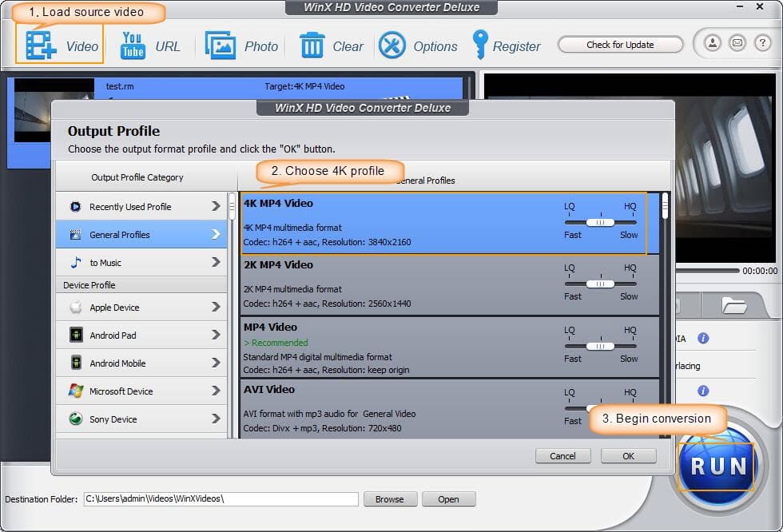Click the lower blue info icon
783x532 pixels.
click(703, 391)
